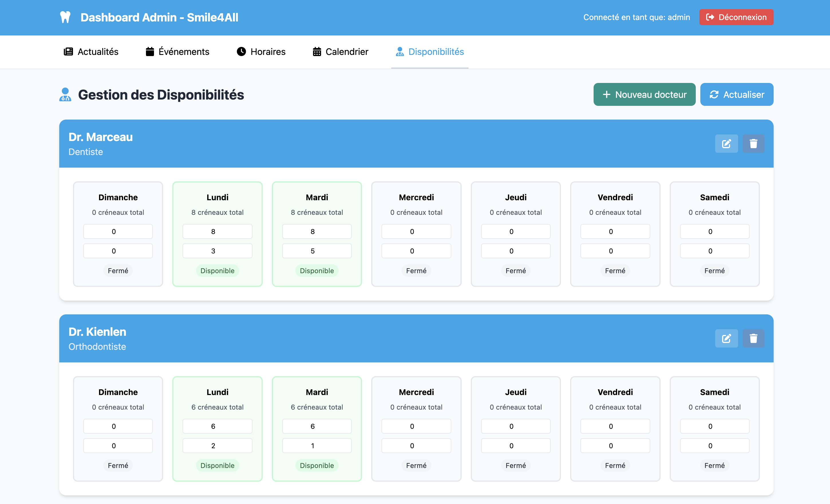Click Dr. Marceau's Lundi Disponible status badge

(217, 271)
